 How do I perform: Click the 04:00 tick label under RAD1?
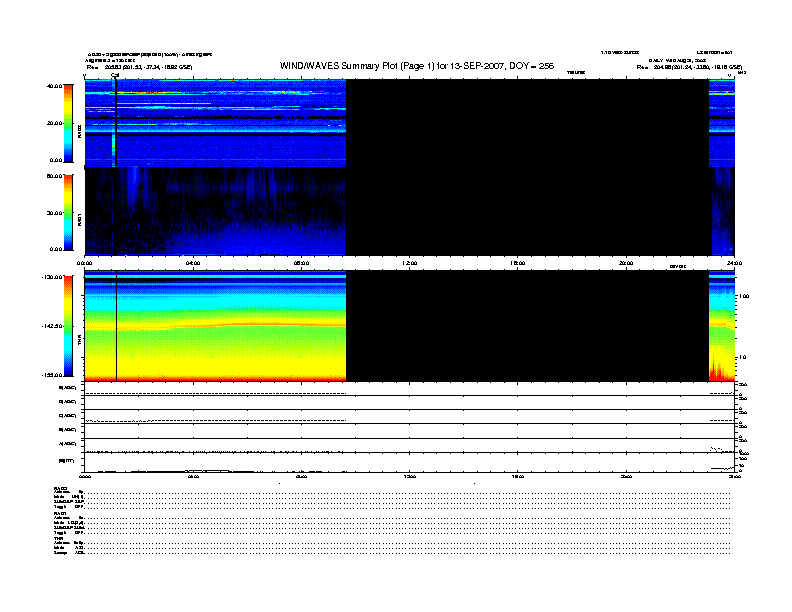[193, 263]
